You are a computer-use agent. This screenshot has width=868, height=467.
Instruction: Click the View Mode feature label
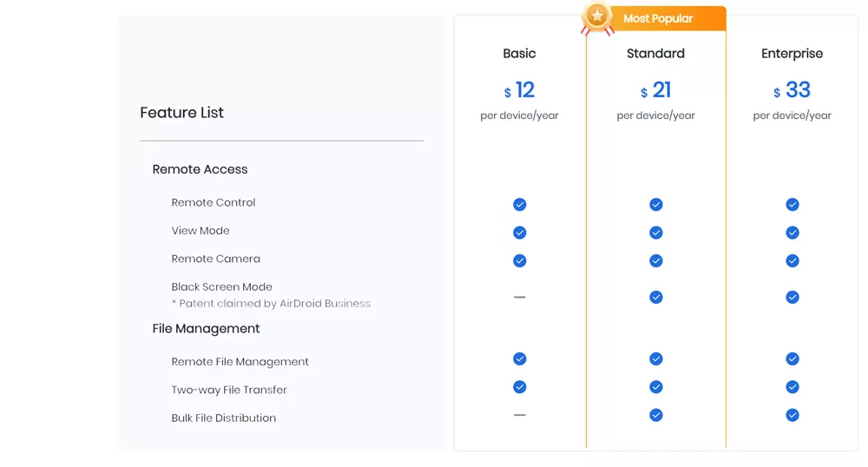pos(201,231)
